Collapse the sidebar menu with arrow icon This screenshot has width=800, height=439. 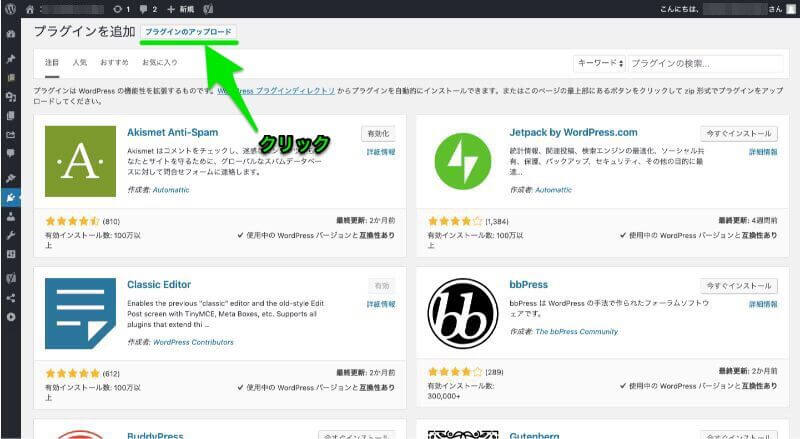(x=11, y=317)
